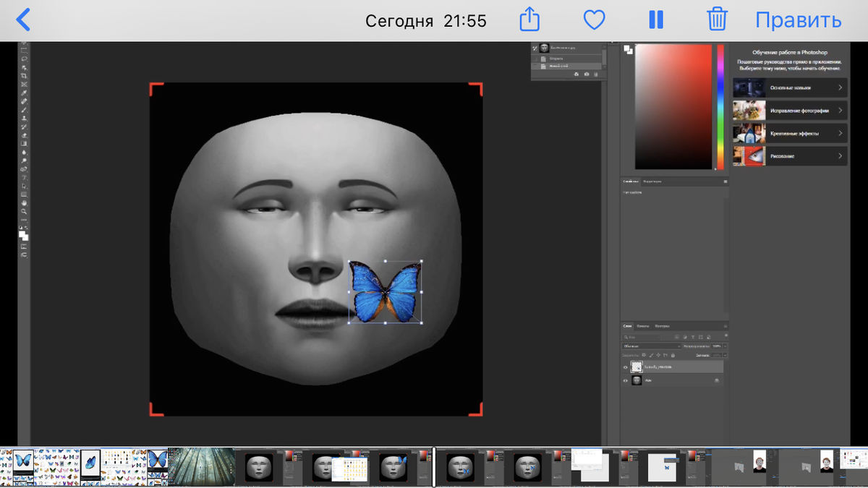Screen dimensions: 868x488
Task: Tap the blue back arrow
Action: pos(23,20)
